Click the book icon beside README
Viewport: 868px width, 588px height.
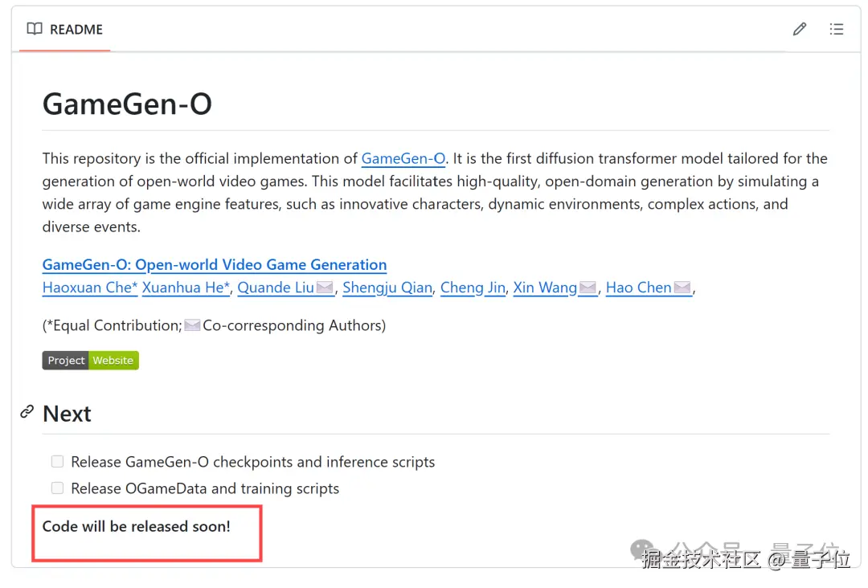click(x=35, y=30)
